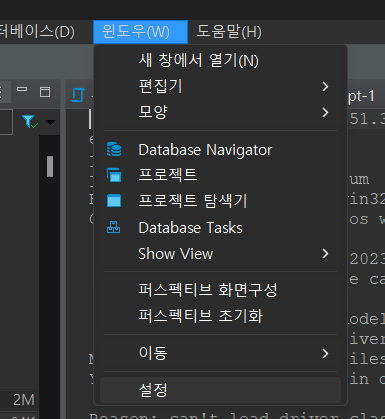Expand the 이동 submenu
Viewport: 385px width, 419px height.
click(x=220, y=353)
